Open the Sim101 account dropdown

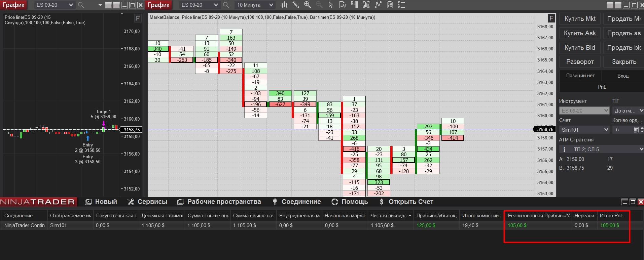click(584, 130)
